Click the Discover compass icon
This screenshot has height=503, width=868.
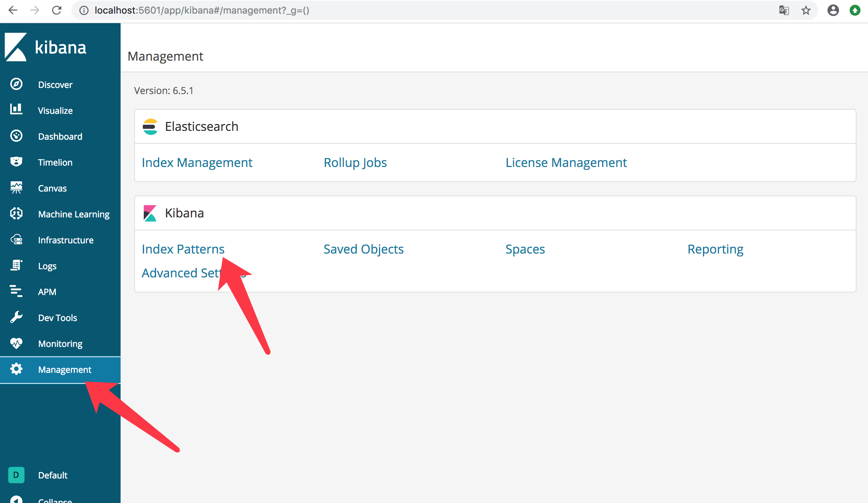(16, 84)
